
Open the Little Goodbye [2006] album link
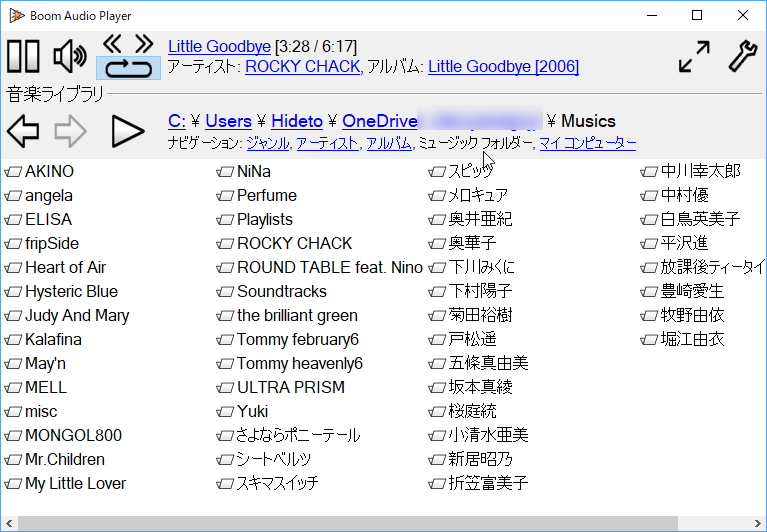(503, 66)
